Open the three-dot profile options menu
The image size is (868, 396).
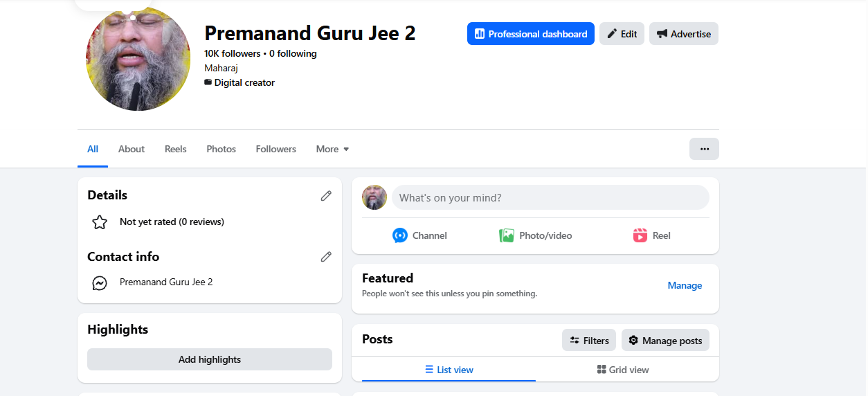coord(704,149)
